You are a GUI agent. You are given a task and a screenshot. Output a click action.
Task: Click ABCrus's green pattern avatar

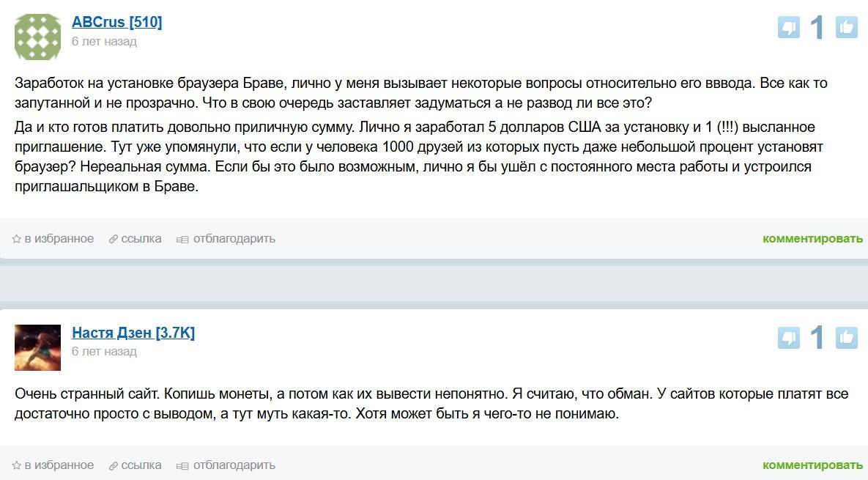(37, 37)
